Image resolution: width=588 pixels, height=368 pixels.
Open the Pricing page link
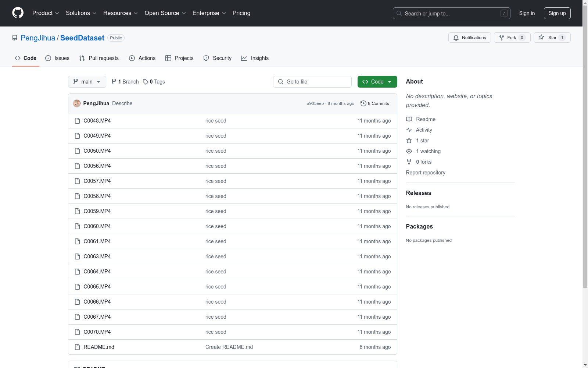[241, 13]
